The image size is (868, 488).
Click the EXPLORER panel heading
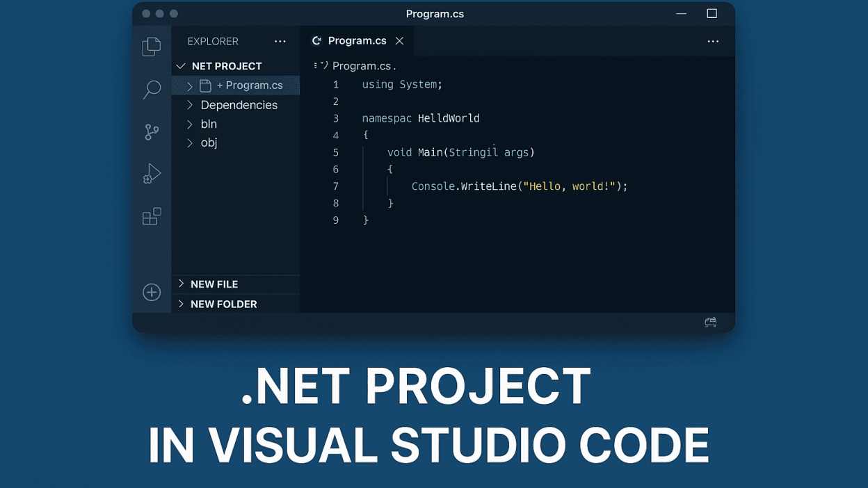click(x=213, y=42)
